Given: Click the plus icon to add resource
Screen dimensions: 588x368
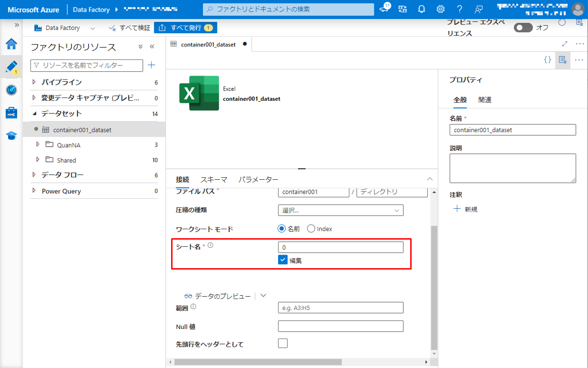Looking at the screenshot, I should coord(152,65).
